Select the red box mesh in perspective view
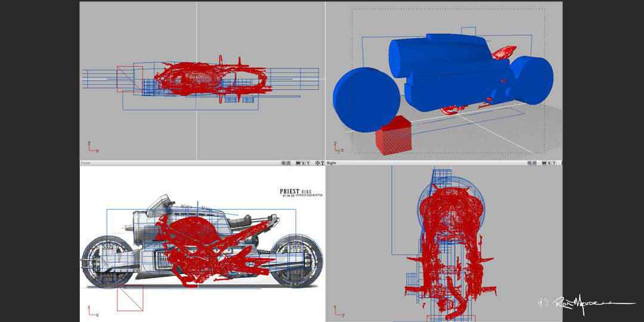Image resolution: width=644 pixels, height=322 pixels. [x=394, y=135]
